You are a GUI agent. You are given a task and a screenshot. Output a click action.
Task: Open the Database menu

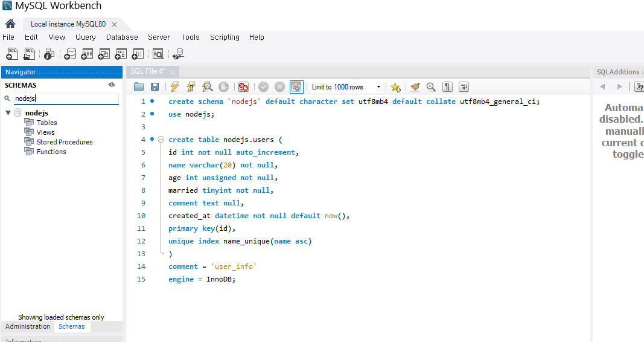click(x=122, y=37)
